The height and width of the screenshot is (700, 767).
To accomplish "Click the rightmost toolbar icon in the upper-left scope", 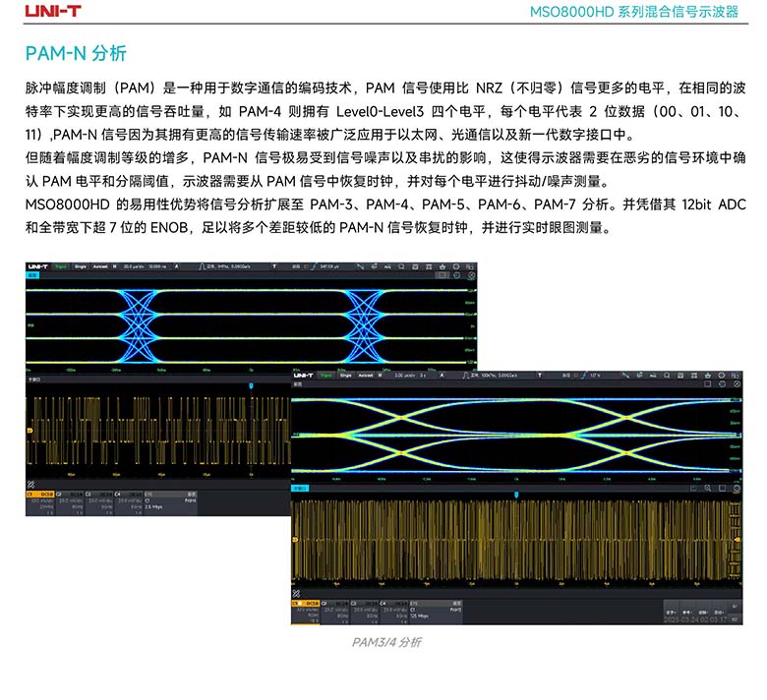I will click(x=470, y=266).
